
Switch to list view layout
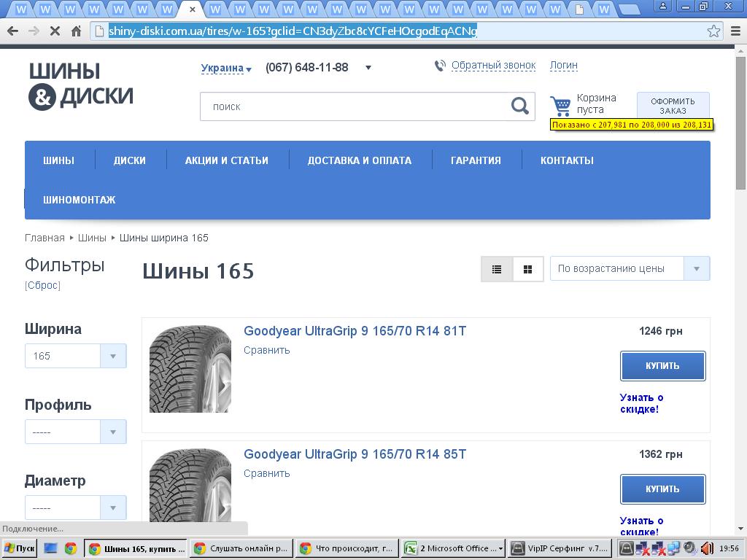click(x=497, y=270)
